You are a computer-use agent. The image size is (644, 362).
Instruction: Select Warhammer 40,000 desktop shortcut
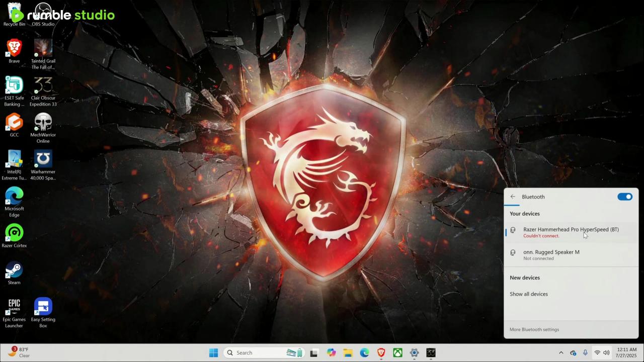(43, 165)
